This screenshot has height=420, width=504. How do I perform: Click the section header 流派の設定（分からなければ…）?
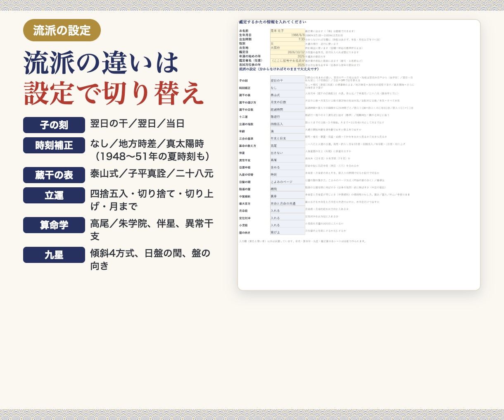[x=279, y=69]
